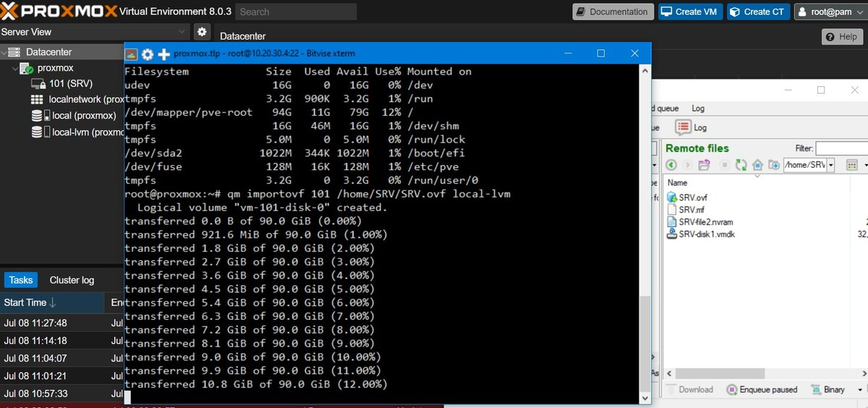This screenshot has height=408, width=868.
Task: Select the localnetwork SDN zone node
Action: (x=76, y=99)
